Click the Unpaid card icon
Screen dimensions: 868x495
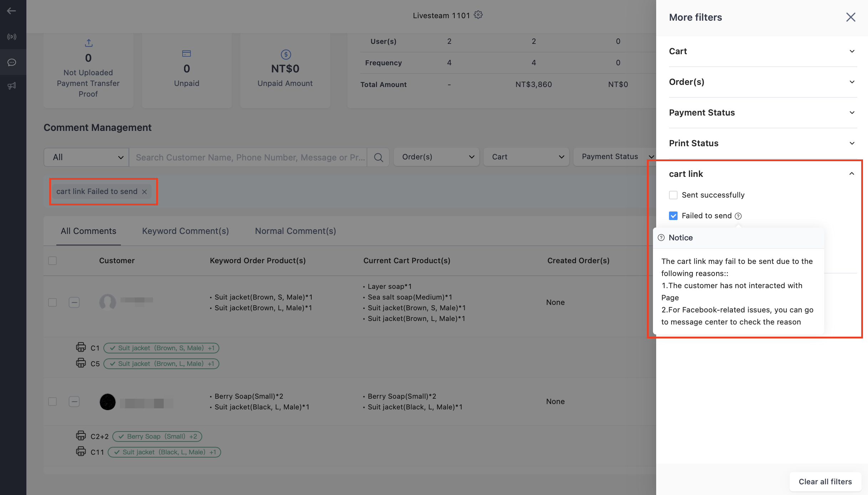(187, 53)
